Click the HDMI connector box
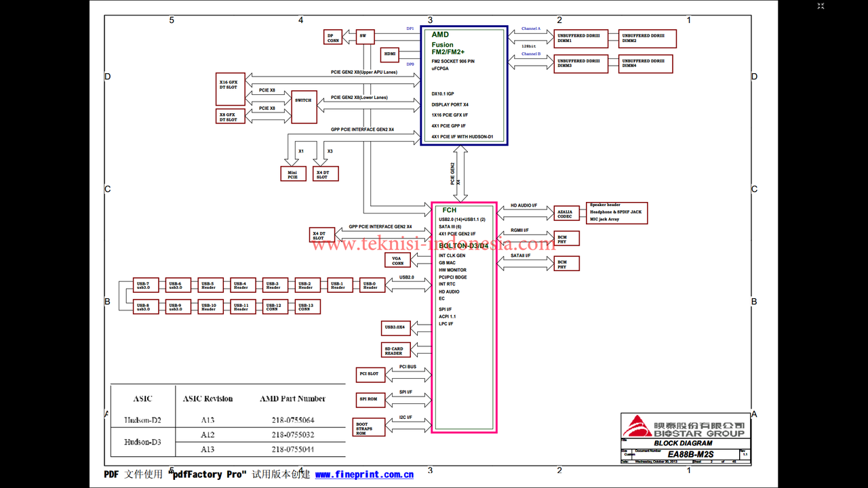This screenshot has height=488, width=868. pos(390,54)
